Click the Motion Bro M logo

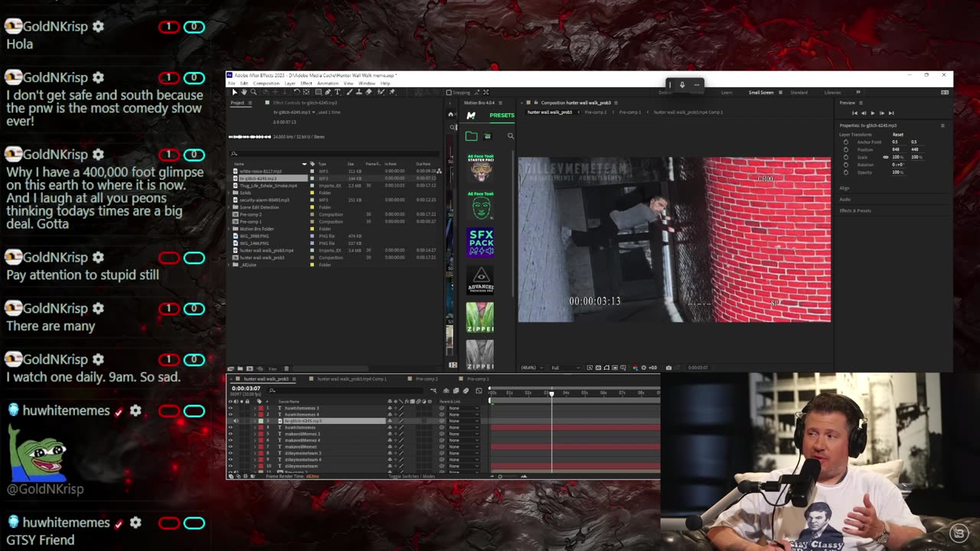click(471, 116)
